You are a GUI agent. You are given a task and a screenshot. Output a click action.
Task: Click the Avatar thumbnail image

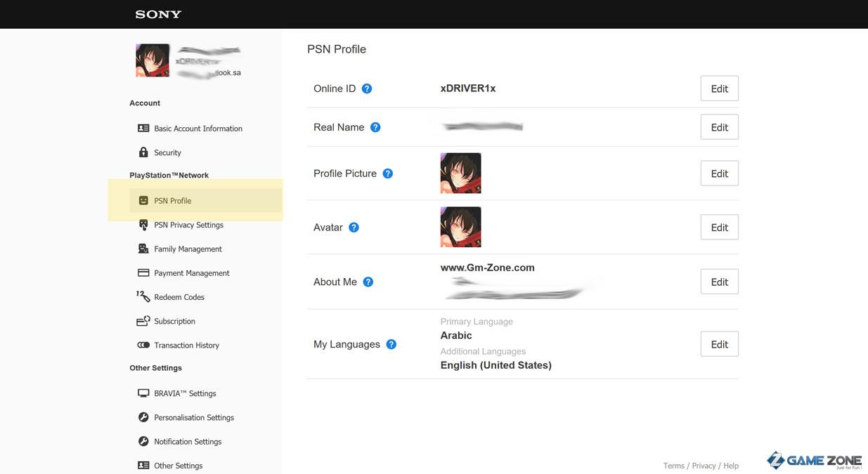pyautogui.click(x=461, y=227)
